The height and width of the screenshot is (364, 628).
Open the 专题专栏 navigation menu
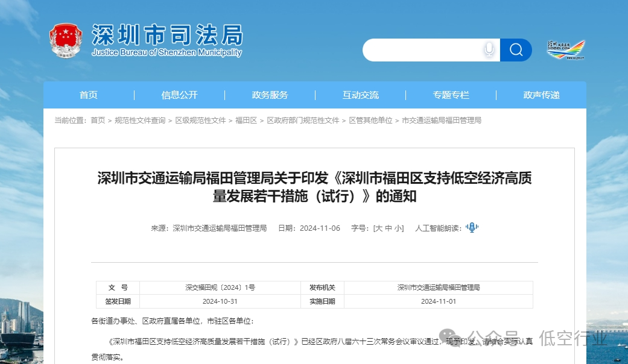[451, 95]
